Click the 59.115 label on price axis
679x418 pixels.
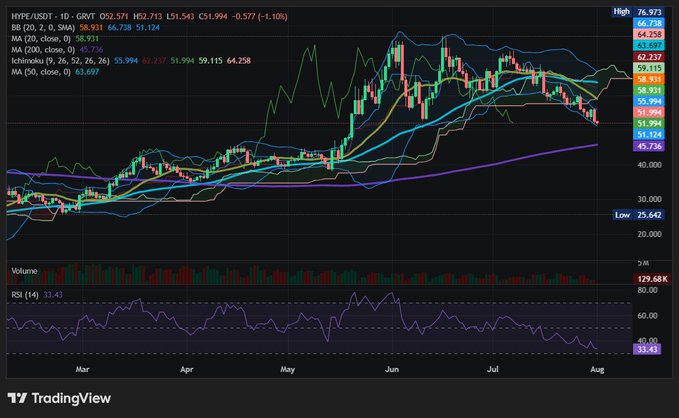coord(649,68)
